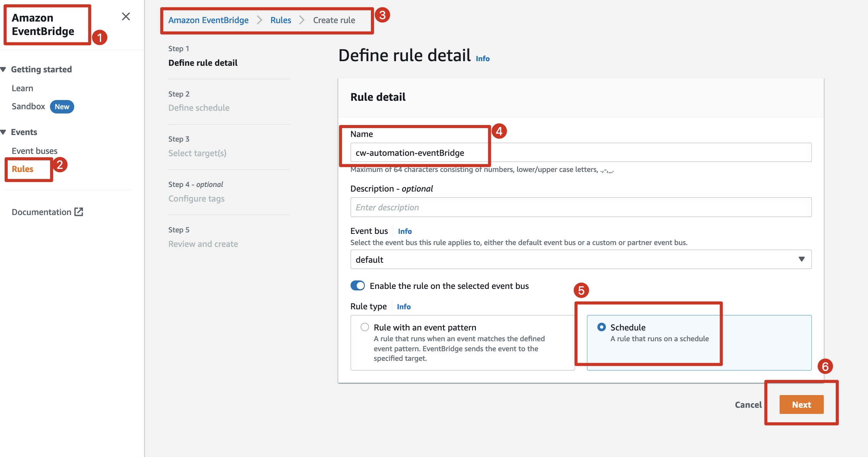Image resolution: width=868 pixels, height=457 pixels.
Task: Open the Event bus default dropdown
Action: click(x=580, y=259)
